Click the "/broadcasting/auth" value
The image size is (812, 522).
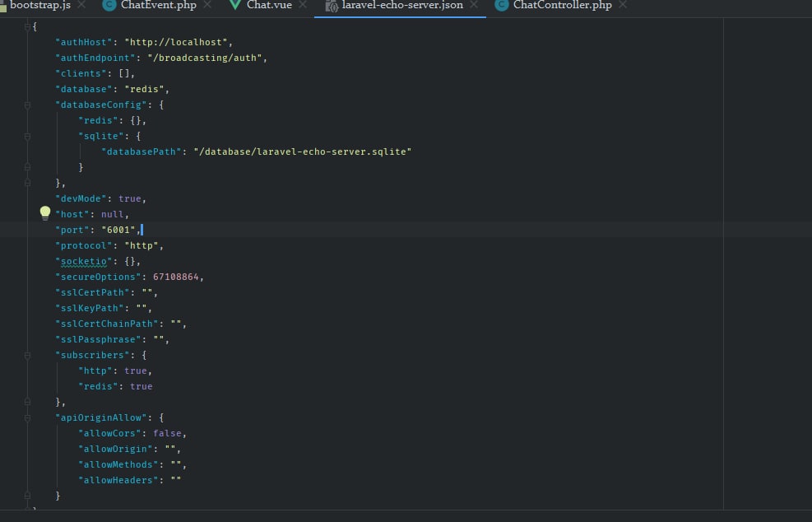point(205,58)
